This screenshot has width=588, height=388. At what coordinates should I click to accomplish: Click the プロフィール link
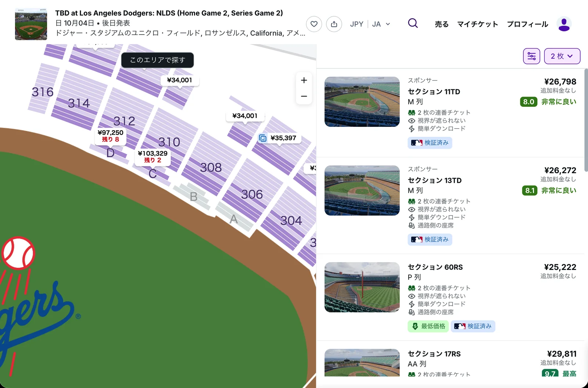pyautogui.click(x=528, y=24)
